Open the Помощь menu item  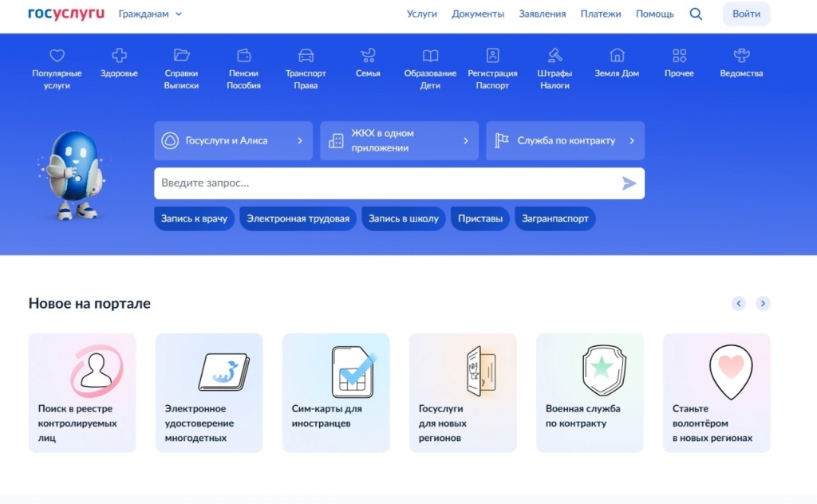tap(655, 14)
